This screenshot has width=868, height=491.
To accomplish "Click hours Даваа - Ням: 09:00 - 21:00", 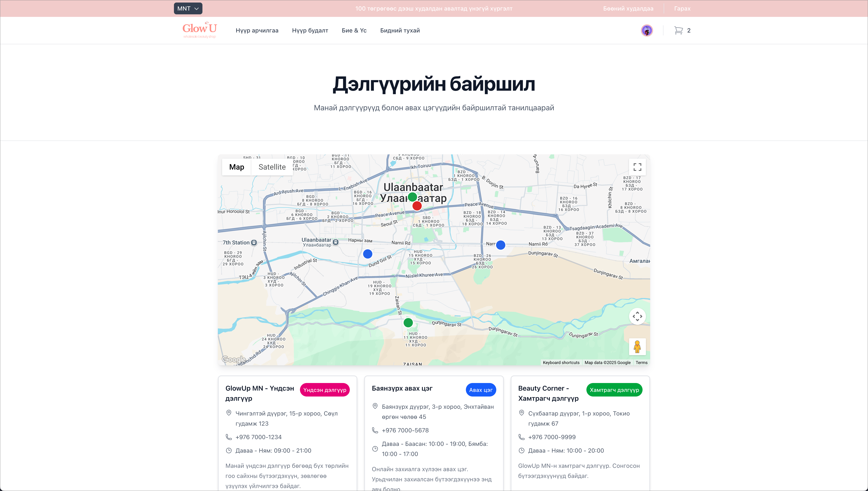I will coord(273,451).
